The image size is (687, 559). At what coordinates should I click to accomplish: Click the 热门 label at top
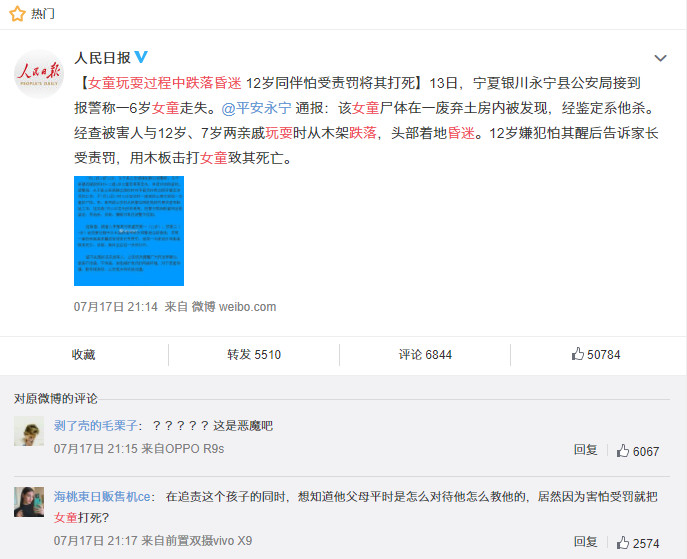42,14
